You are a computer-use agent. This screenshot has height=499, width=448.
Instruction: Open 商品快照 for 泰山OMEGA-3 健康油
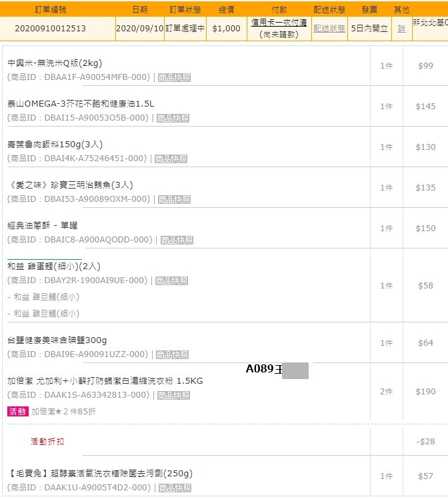point(173,118)
